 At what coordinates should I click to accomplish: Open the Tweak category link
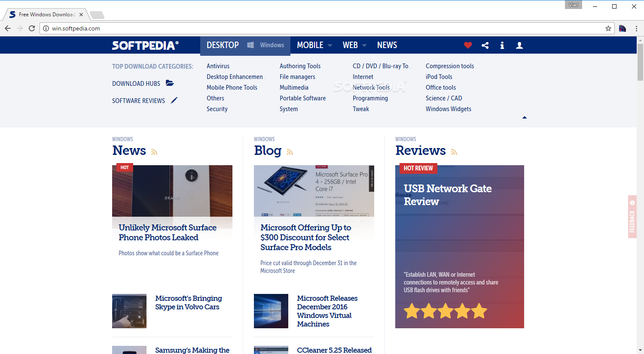[361, 109]
